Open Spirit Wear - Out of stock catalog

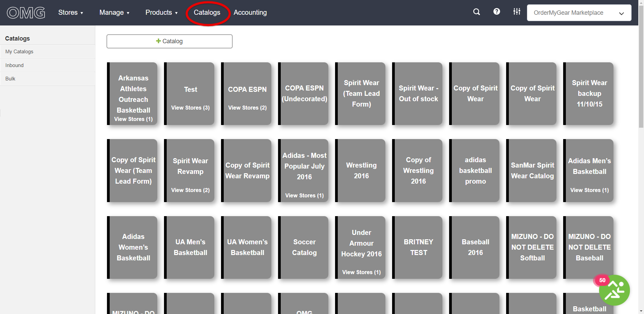coord(417,93)
